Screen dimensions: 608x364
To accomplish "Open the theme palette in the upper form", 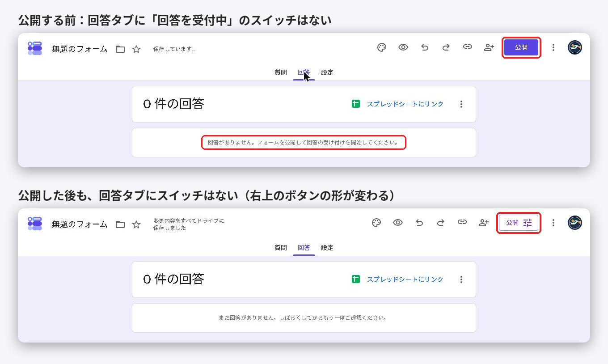I will pos(381,47).
